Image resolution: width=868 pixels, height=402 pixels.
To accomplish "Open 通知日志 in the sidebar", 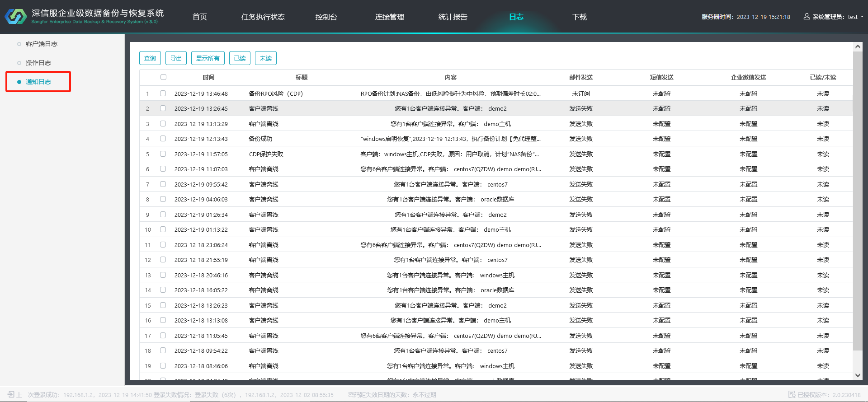I will tap(38, 82).
